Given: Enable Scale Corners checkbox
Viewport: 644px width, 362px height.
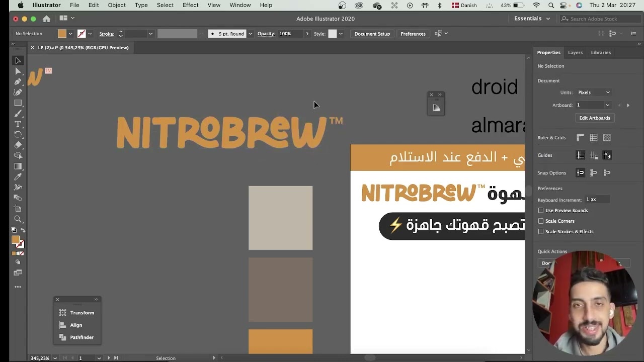Looking at the screenshot, I should click(541, 221).
